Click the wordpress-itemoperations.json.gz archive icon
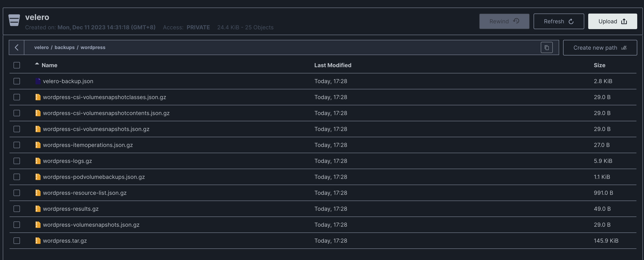Image resolution: width=644 pixels, height=260 pixels. [x=38, y=145]
